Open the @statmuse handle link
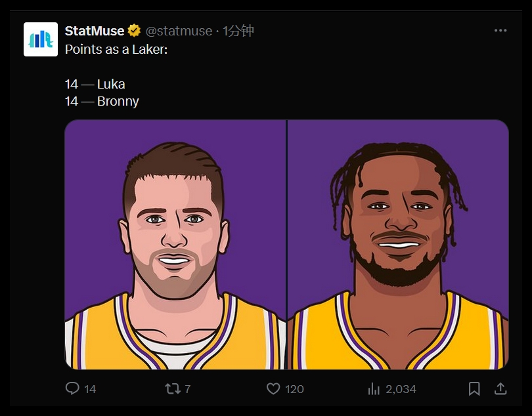Image resolution: width=532 pixels, height=416 pixels. (x=179, y=31)
